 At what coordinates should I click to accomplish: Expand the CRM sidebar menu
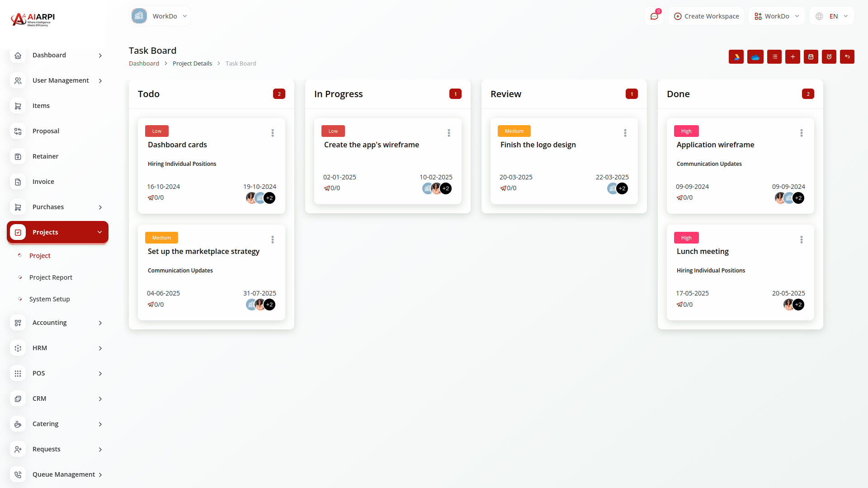[57, 399]
